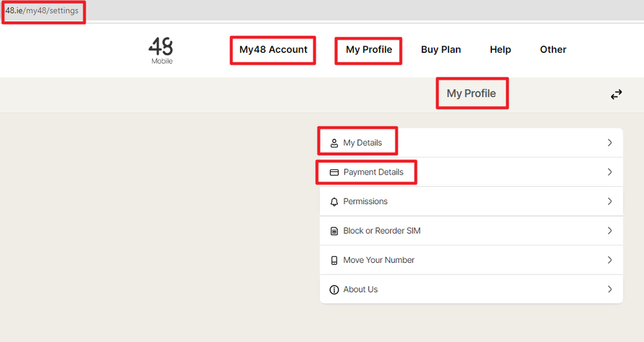The image size is (644, 342).
Task: Open the Help navigation link
Action: pyautogui.click(x=500, y=50)
